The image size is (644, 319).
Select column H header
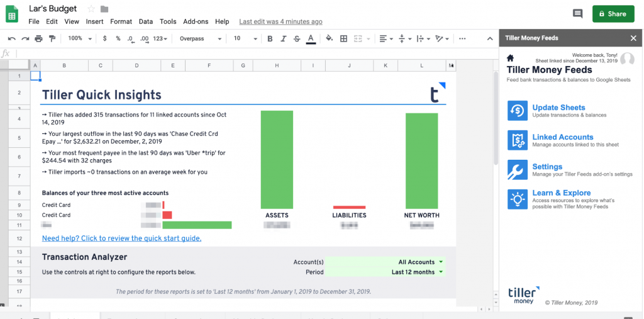coord(277,65)
